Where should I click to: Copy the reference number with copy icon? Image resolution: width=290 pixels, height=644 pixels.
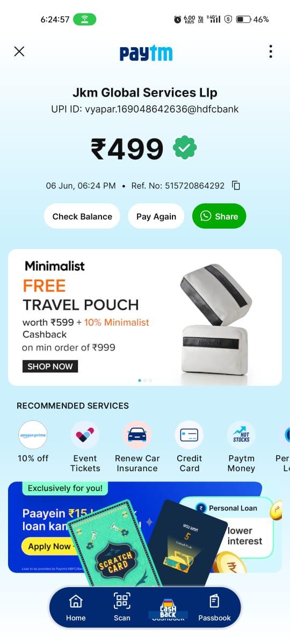click(x=236, y=186)
